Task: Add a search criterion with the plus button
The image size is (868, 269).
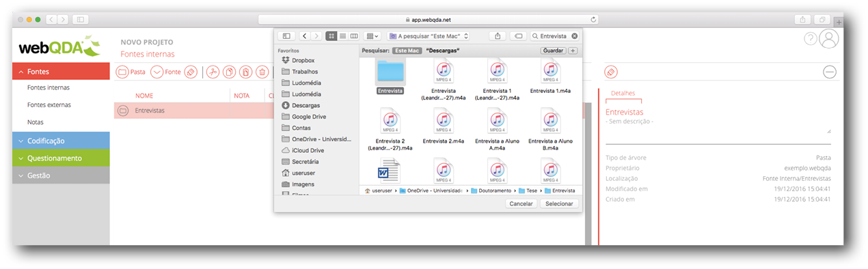Action: [573, 51]
